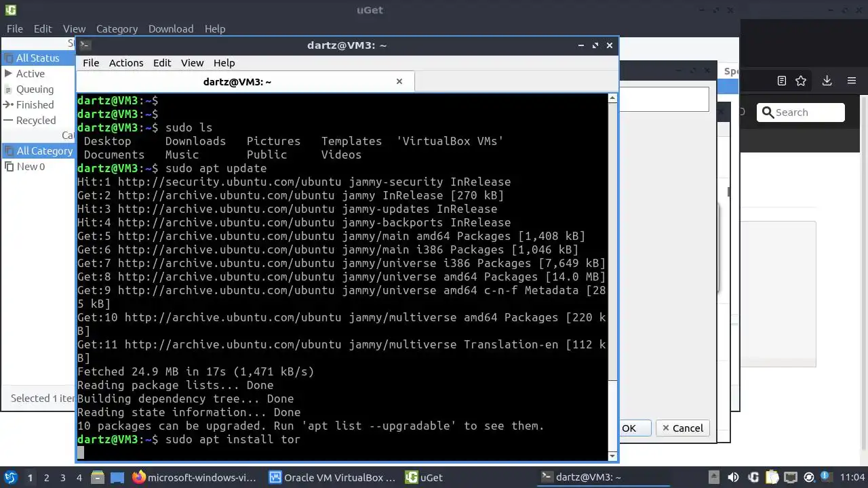Click the removable media eject tray icon
The height and width of the screenshot is (488, 868).
click(x=714, y=477)
